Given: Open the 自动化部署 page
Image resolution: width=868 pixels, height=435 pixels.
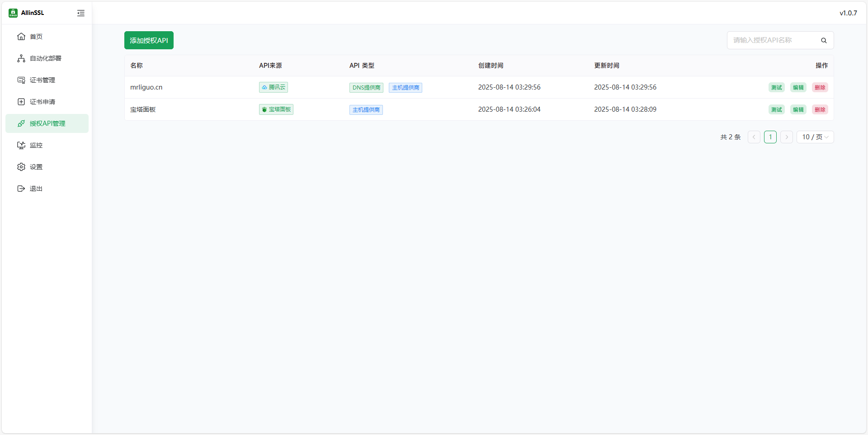Looking at the screenshot, I should point(45,58).
